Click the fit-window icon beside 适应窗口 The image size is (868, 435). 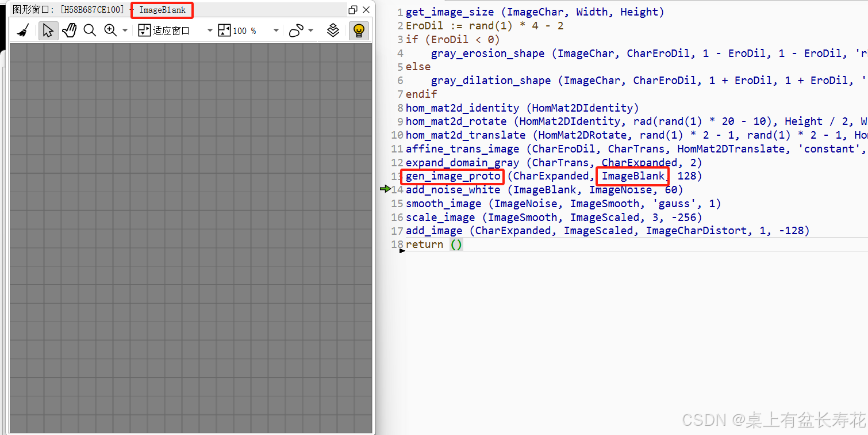pyautogui.click(x=144, y=30)
